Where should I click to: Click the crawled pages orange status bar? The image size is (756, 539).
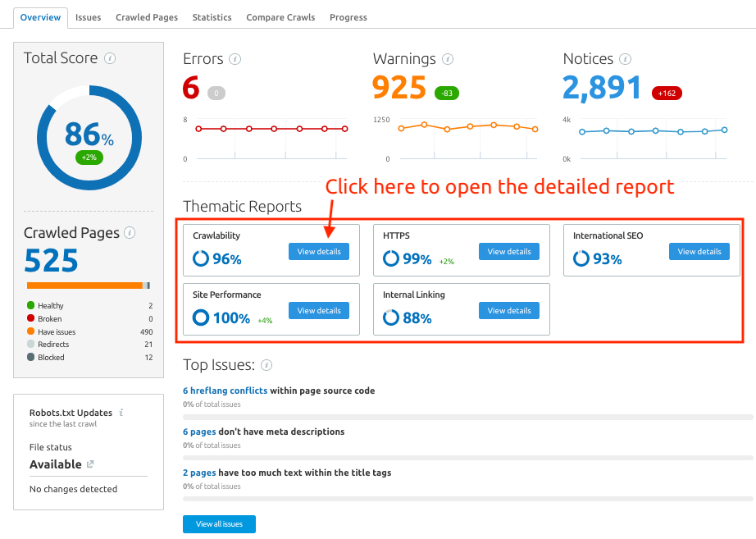click(x=84, y=285)
